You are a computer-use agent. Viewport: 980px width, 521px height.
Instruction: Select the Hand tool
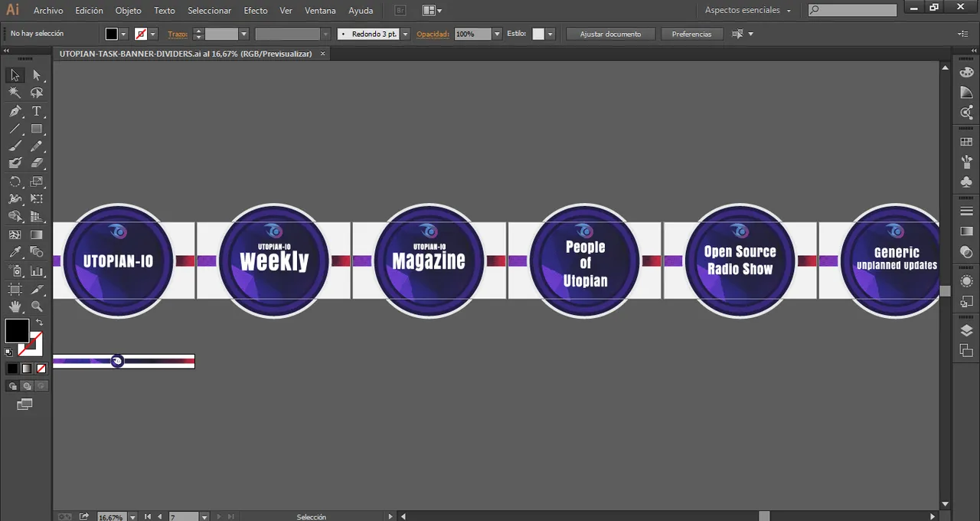click(15, 306)
